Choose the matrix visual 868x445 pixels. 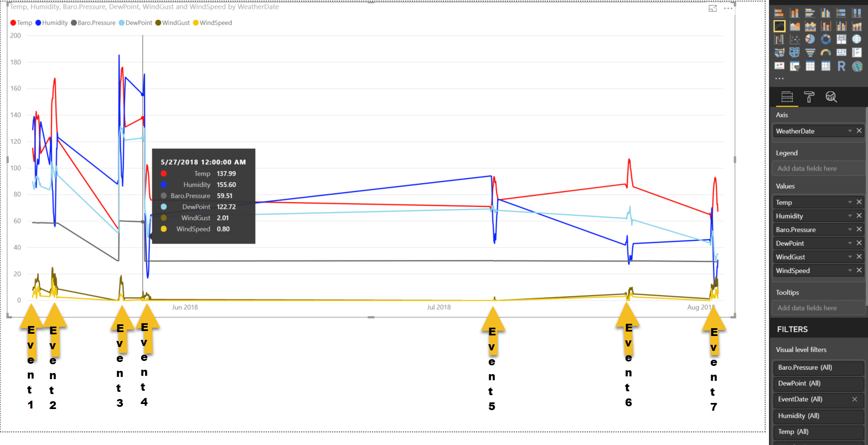coord(826,66)
